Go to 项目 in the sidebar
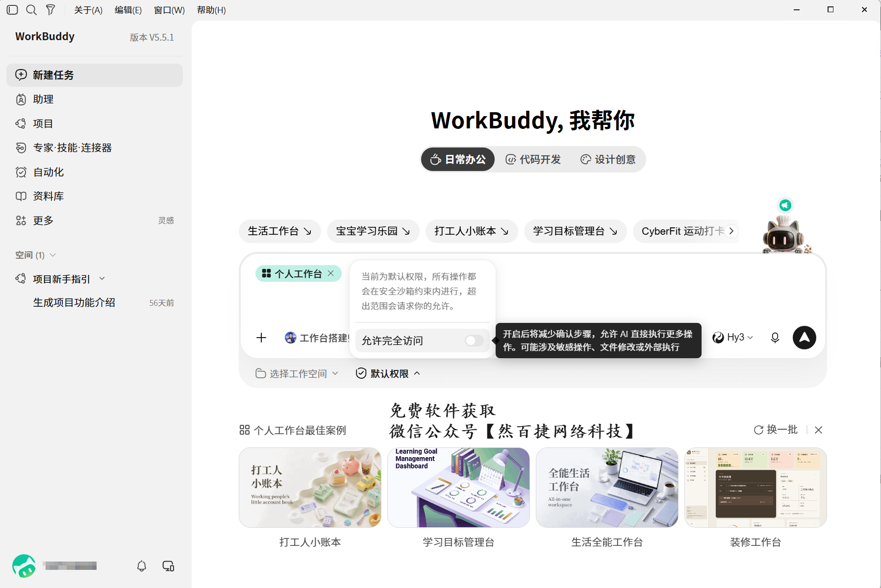Image resolution: width=881 pixels, height=588 pixels. pos(95,123)
